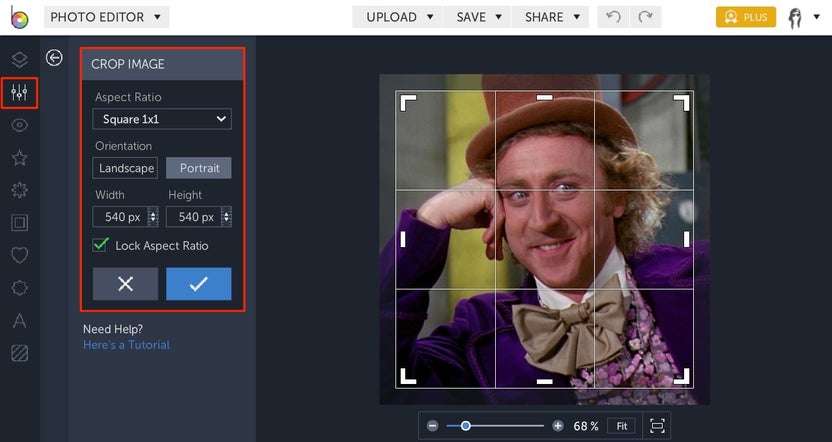Select Landscape orientation
This screenshot has height=442, width=832.
pyautogui.click(x=125, y=168)
